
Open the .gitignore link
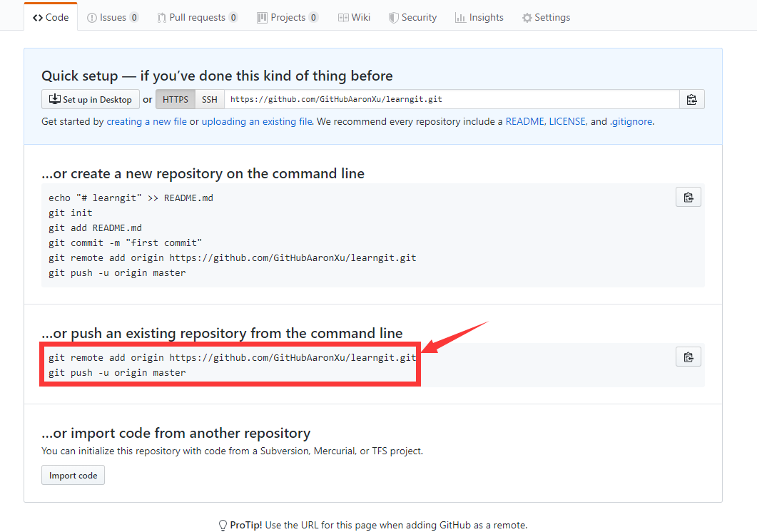coord(631,122)
